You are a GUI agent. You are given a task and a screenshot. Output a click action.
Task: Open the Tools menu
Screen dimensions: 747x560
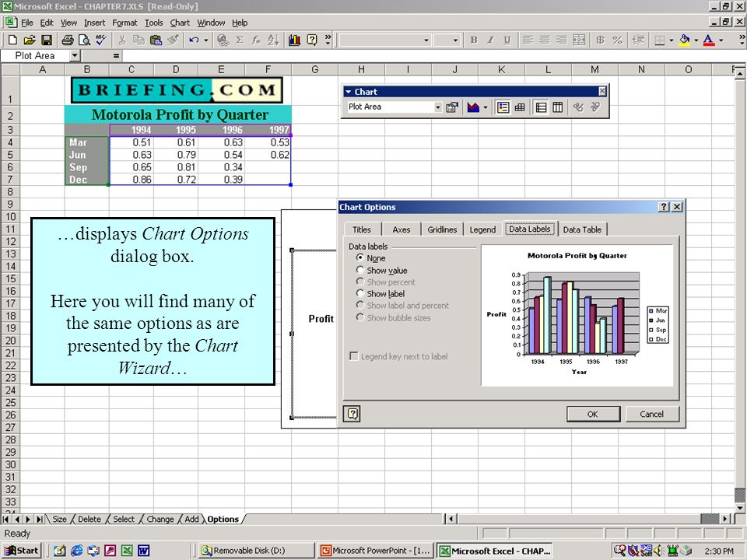(x=153, y=23)
